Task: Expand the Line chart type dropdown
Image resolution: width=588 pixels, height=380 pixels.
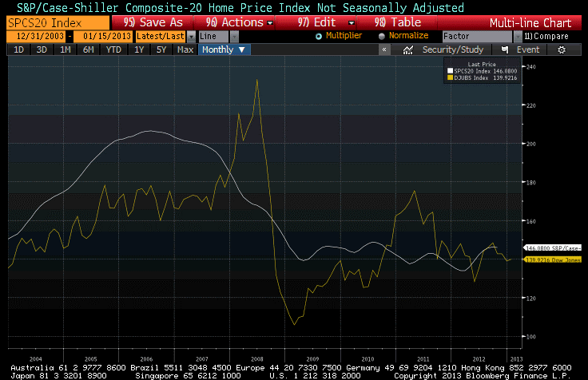Action: pos(234,37)
